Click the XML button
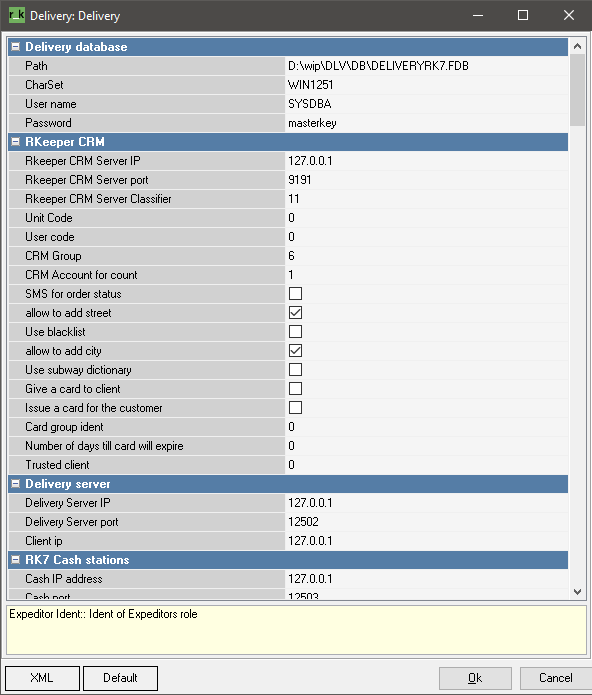Image resolution: width=592 pixels, height=695 pixels. point(42,678)
